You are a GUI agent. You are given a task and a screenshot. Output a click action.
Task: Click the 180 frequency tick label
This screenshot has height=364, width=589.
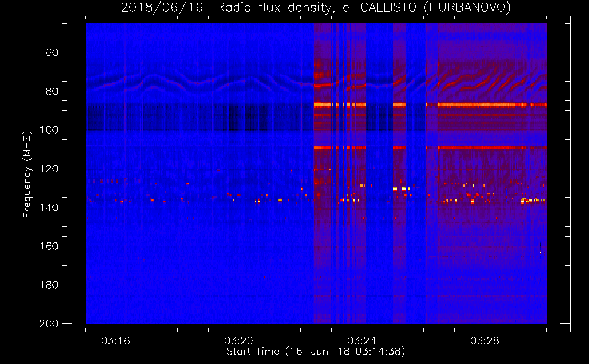point(49,285)
